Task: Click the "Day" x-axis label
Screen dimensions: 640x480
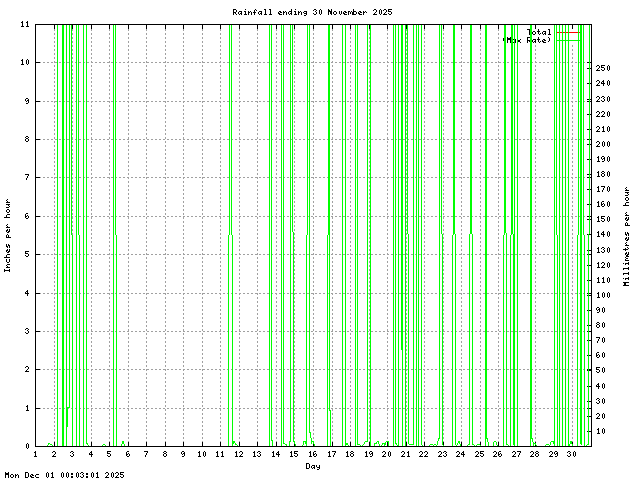Action: click(x=313, y=466)
